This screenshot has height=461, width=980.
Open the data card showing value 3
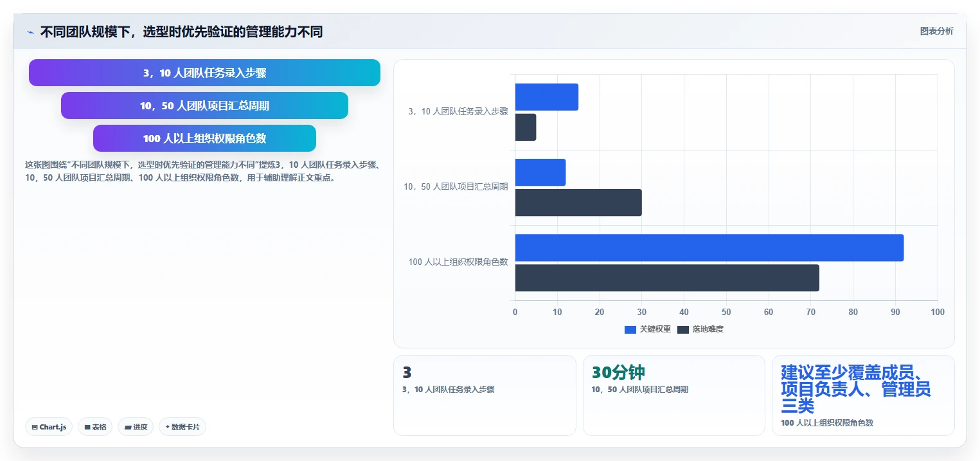485,395
